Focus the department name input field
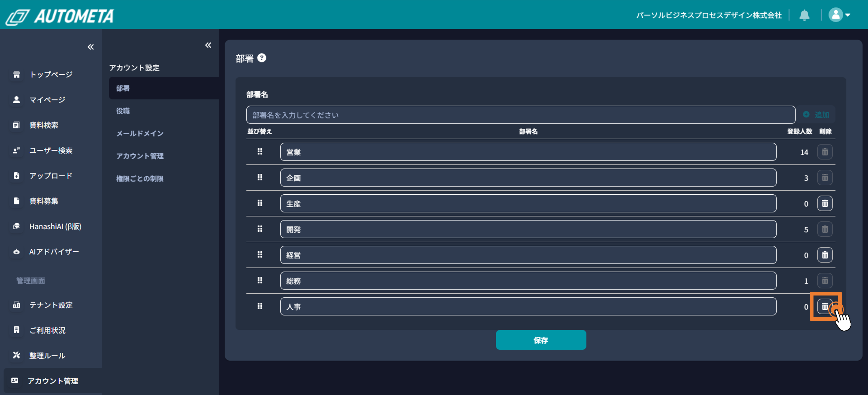Image resolution: width=868 pixels, height=395 pixels. (x=521, y=114)
